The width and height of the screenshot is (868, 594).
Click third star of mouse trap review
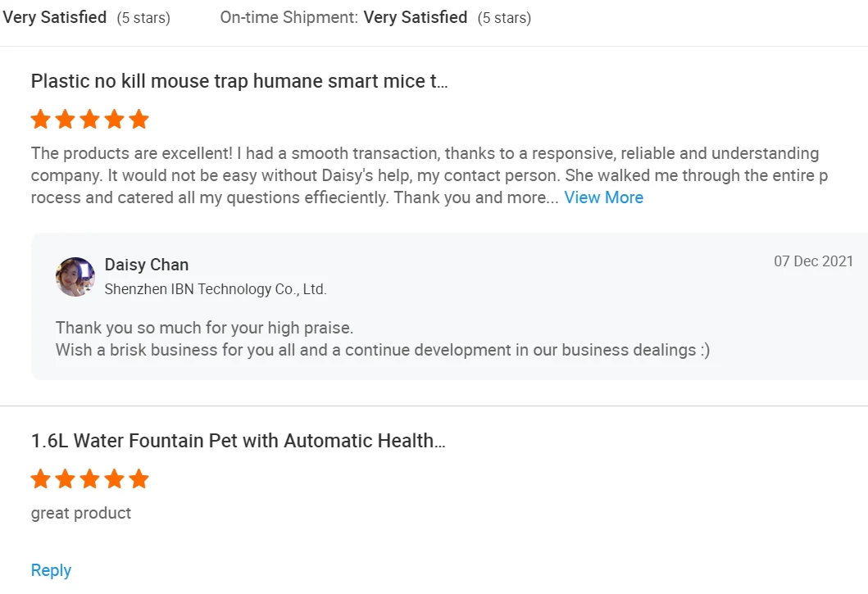pyautogui.click(x=90, y=120)
